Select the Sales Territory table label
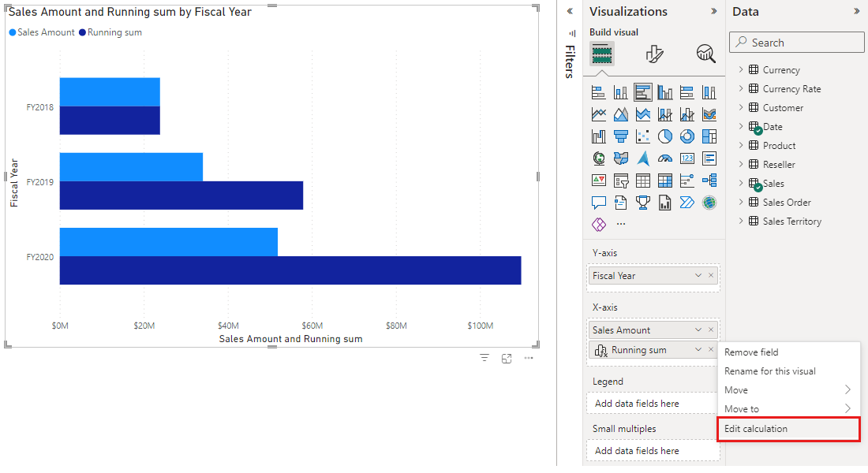The image size is (868, 473). 791,222
